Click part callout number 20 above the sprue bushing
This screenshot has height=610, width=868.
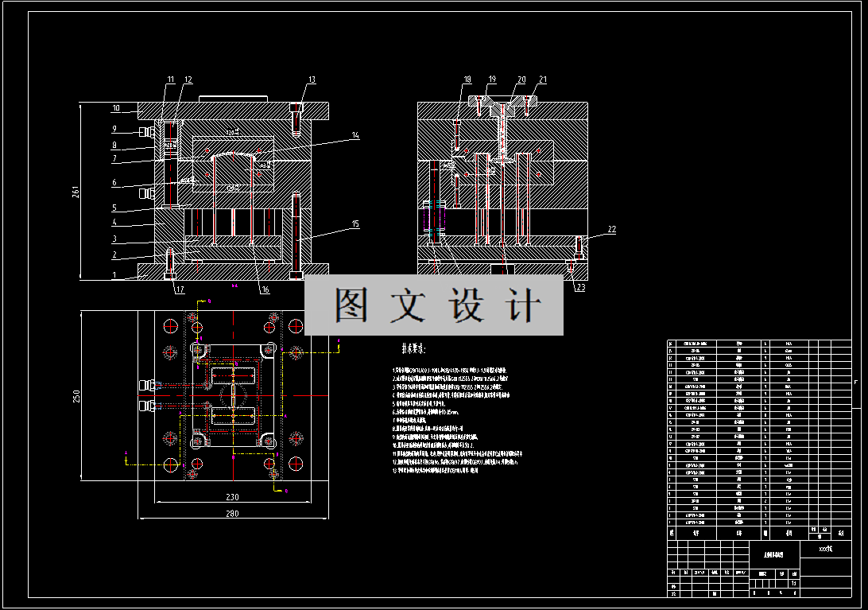[521, 80]
